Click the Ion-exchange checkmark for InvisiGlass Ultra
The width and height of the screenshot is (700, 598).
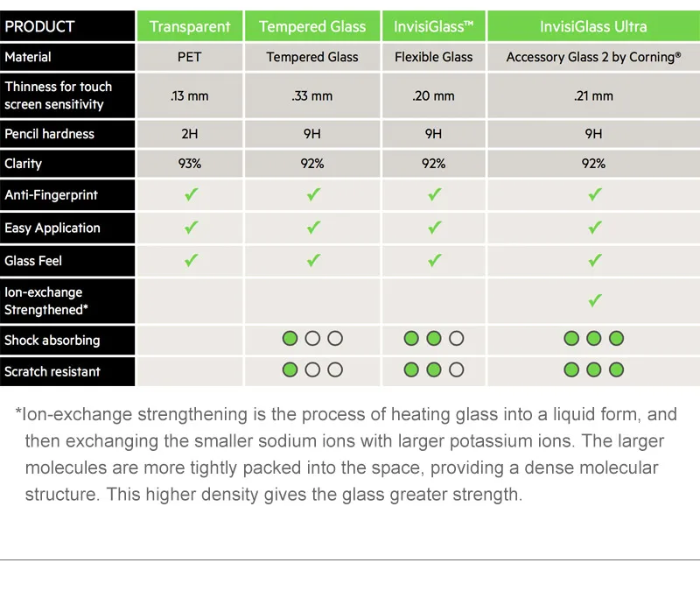pos(595,300)
